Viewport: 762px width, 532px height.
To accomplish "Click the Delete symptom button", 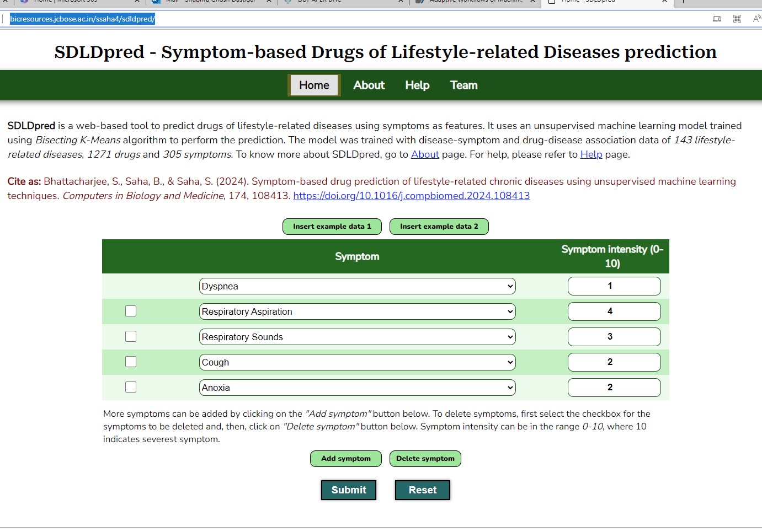I will [x=425, y=459].
